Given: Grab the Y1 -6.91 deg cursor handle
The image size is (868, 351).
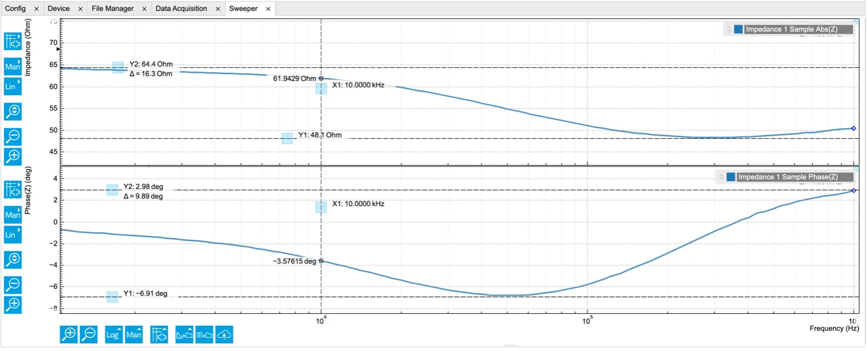Looking at the screenshot, I should 113,297.
